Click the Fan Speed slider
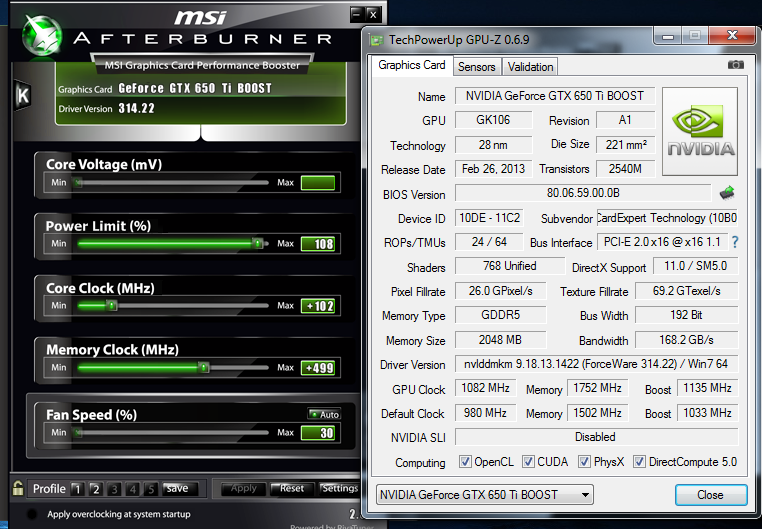This screenshot has height=529, width=762. (171, 432)
